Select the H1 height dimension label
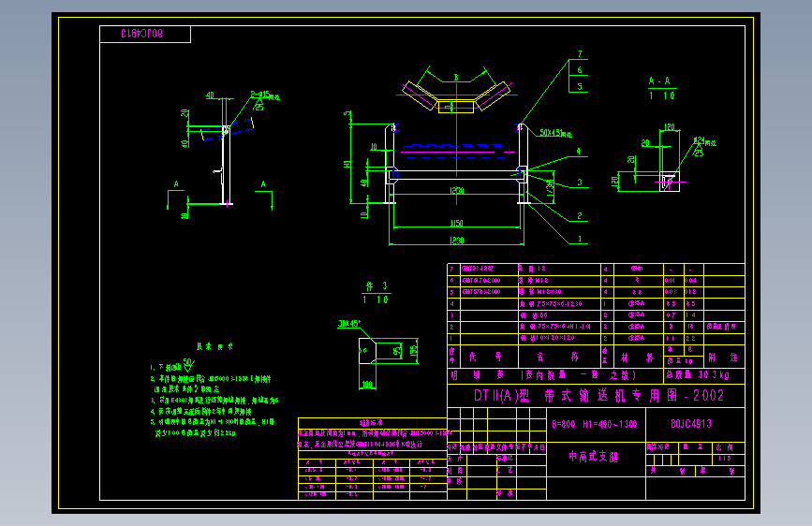The height and width of the screenshot is (526, 812). 347,164
